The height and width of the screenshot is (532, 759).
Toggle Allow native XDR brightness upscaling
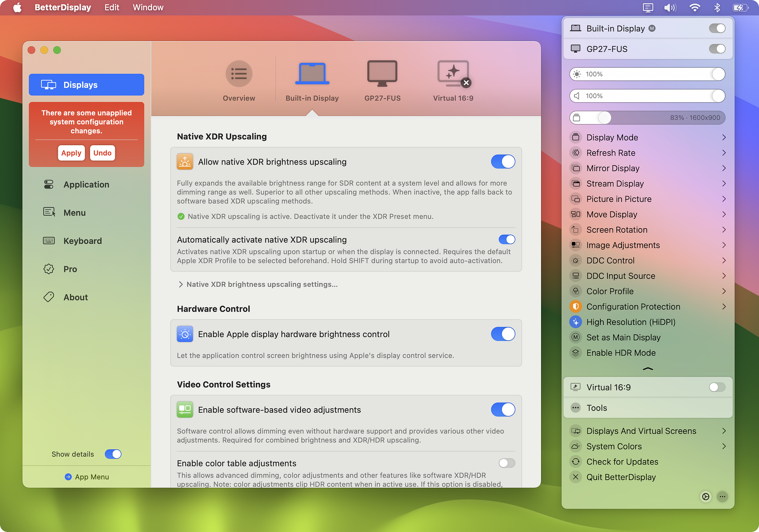tap(503, 162)
